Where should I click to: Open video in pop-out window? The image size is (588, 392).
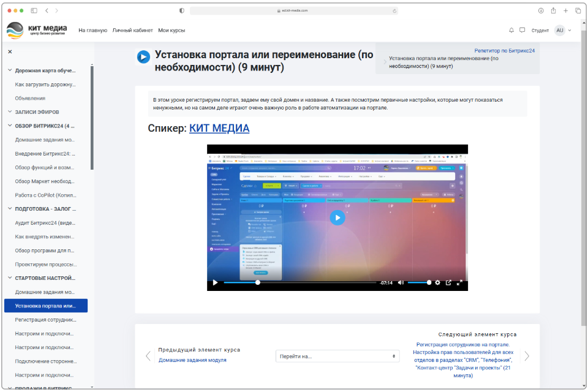pyautogui.click(x=448, y=283)
